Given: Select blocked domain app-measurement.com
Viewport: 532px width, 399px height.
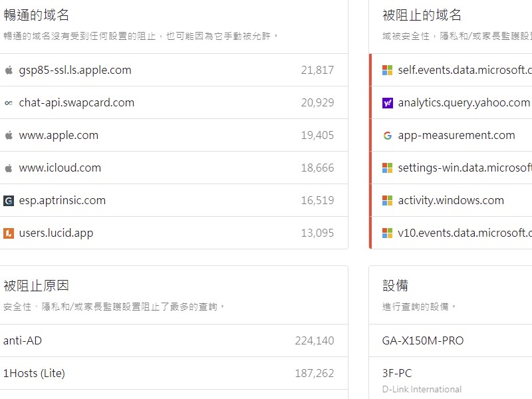Looking at the screenshot, I should pyautogui.click(x=456, y=136).
